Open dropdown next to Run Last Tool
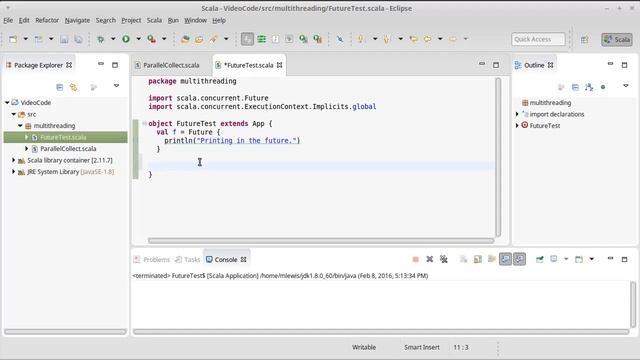 tap(164, 39)
